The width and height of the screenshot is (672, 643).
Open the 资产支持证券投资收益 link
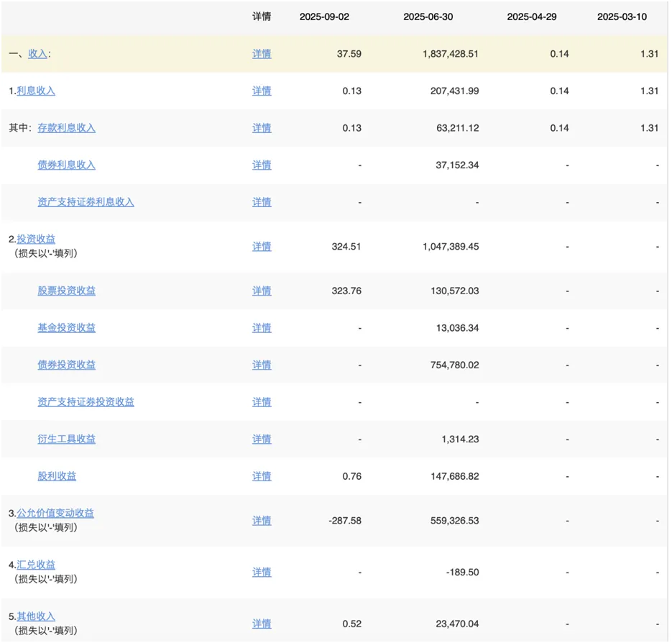click(x=86, y=402)
